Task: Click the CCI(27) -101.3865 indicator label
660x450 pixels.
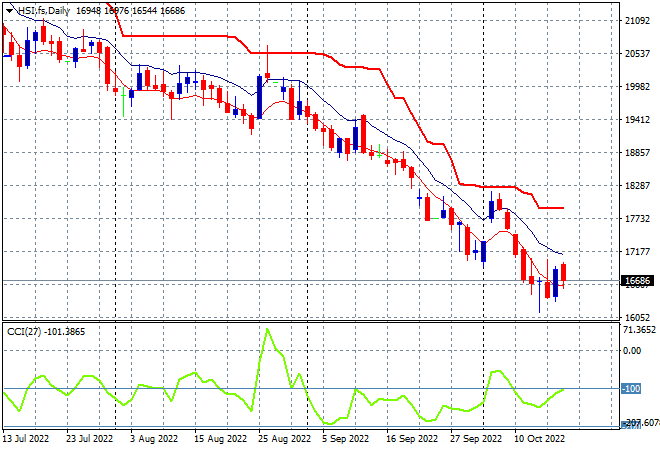Action: click(46, 332)
